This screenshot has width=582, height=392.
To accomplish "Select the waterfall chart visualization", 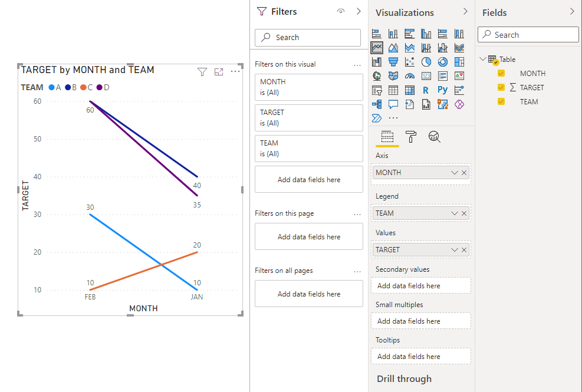I will click(x=377, y=62).
